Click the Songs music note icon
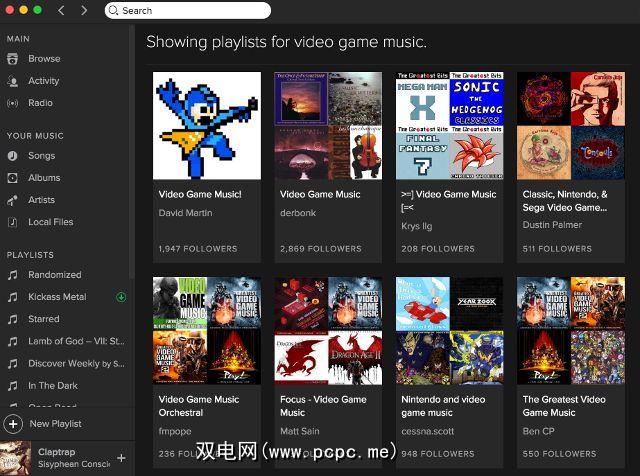The width and height of the screenshot is (640, 476). (13, 156)
